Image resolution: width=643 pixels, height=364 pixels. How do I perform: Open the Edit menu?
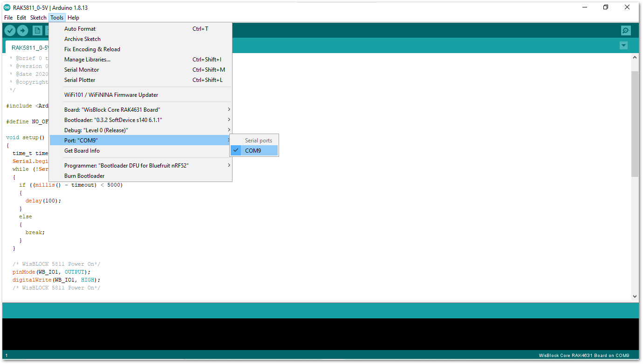click(x=21, y=18)
